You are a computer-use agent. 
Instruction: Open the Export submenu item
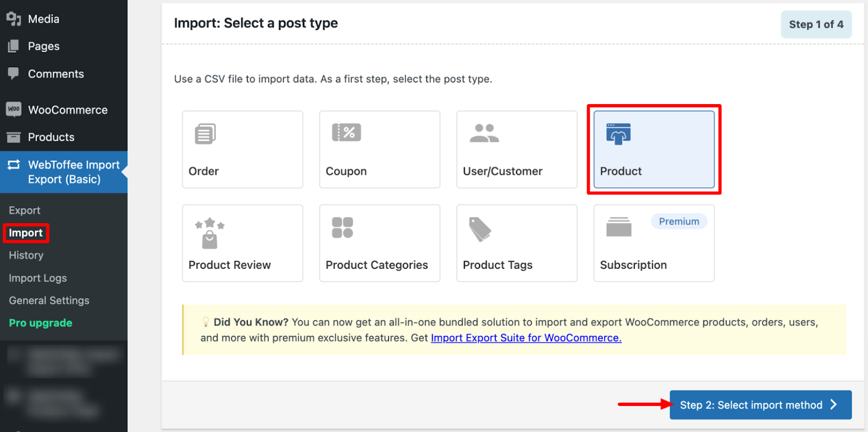(x=24, y=210)
